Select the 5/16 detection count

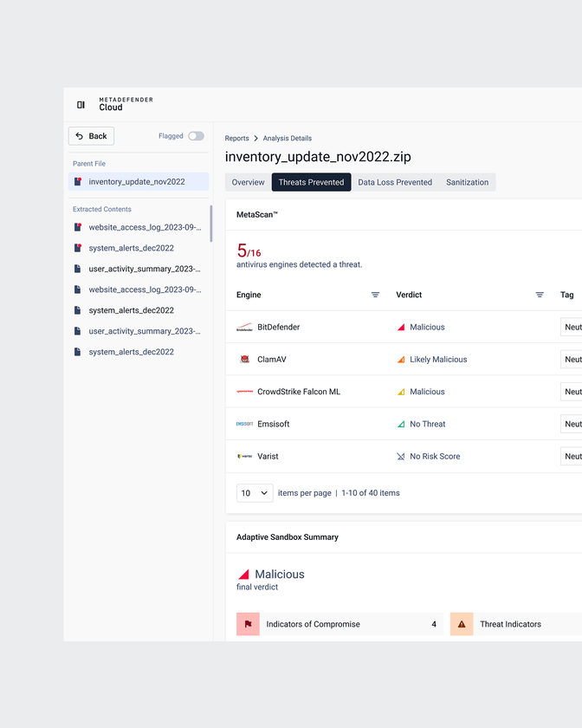249,250
